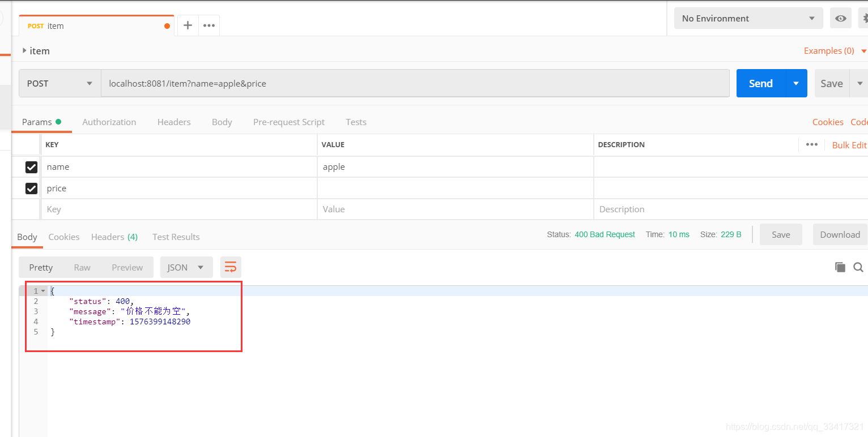Open the Cookies link beside the request tabs

[x=828, y=122]
